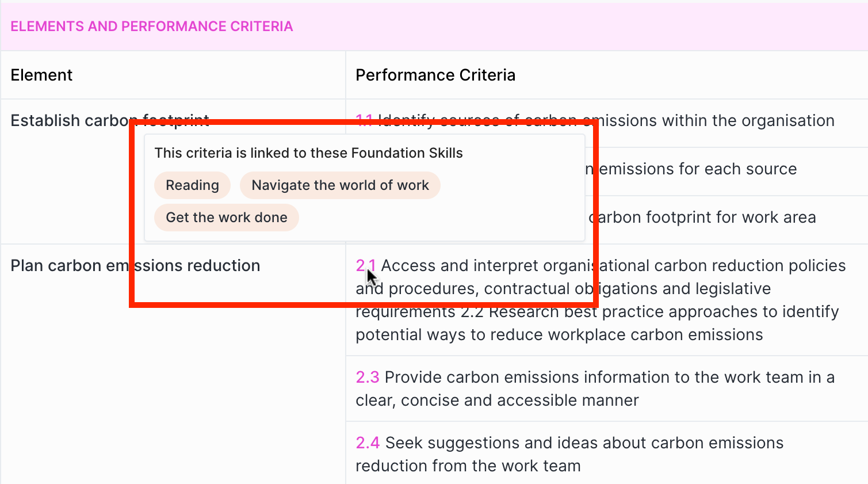This screenshot has height=484, width=868.
Task: Click the criteria number 1.1 link
Action: [364, 120]
